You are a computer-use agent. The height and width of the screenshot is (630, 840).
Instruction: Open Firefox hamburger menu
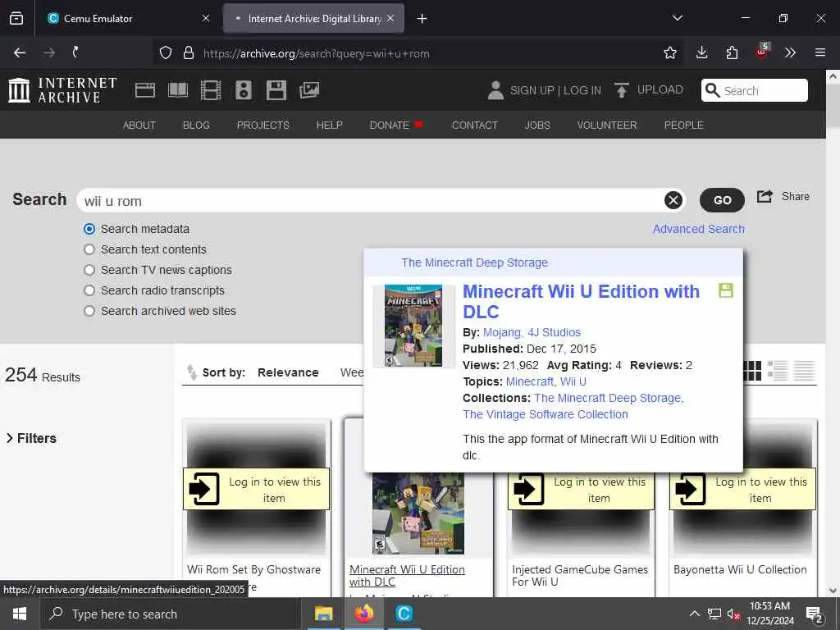click(x=820, y=52)
